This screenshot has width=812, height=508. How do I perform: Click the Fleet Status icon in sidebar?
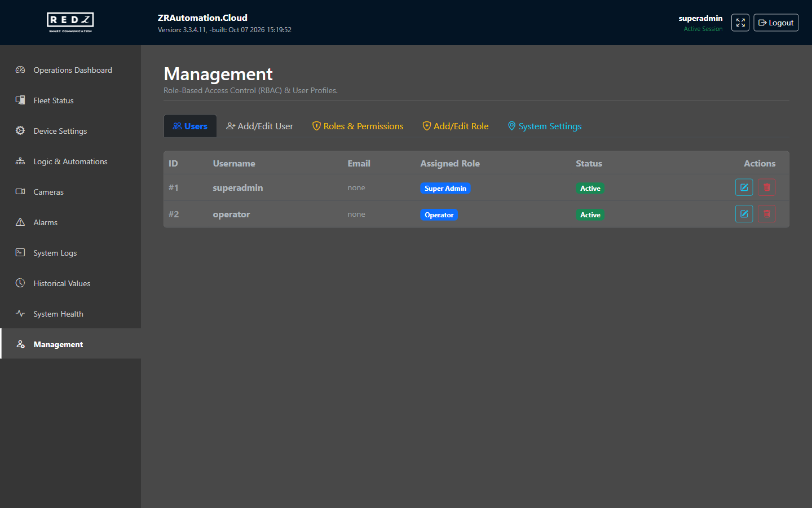click(20, 100)
